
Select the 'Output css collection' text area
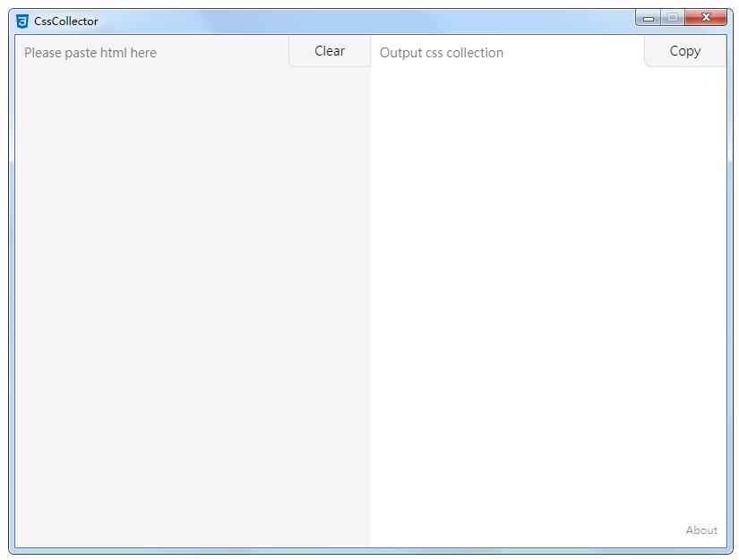(x=548, y=291)
